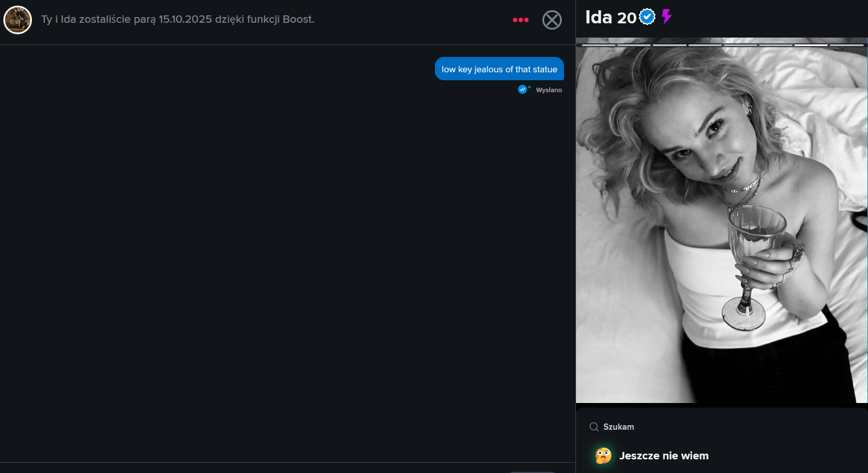The width and height of the screenshot is (868, 473).
Task: Click the name Ida 20 in profile header
Action: click(611, 18)
